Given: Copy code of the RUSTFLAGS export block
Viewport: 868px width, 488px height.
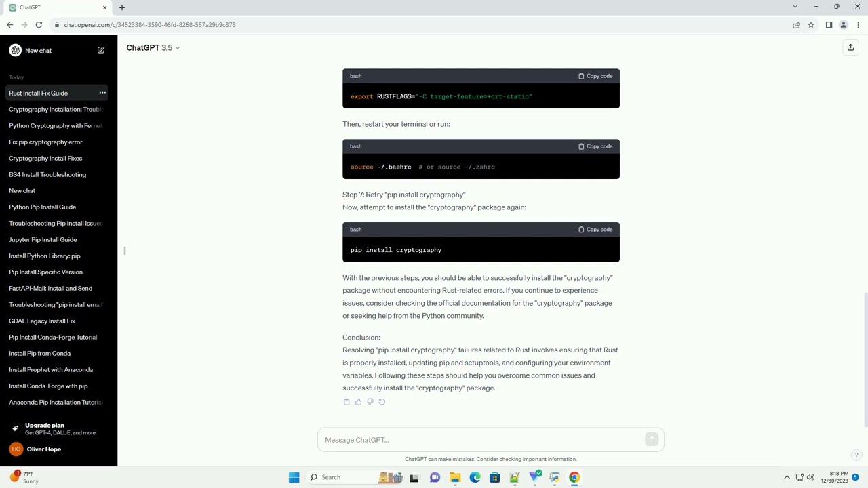Looking at the screenshot, I should (595, 76).
